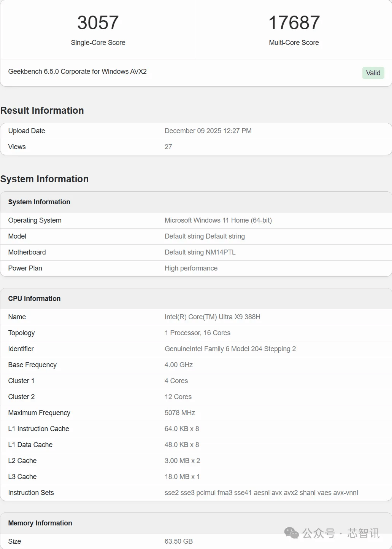Viewport: 392px width, 549px height.
Task: Click the WeChat logo in the watermark
Action: (x=292, y=533)
